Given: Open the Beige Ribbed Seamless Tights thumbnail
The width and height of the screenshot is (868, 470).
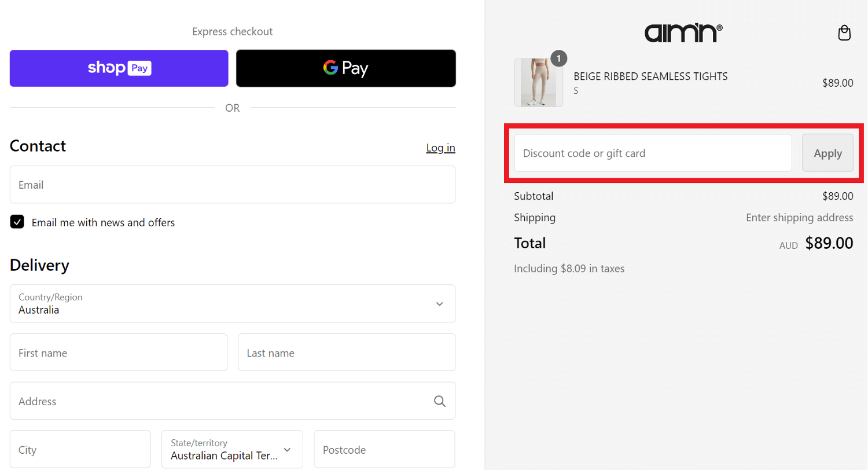Looking at the screenshot, I should click(x=539, y=83).
